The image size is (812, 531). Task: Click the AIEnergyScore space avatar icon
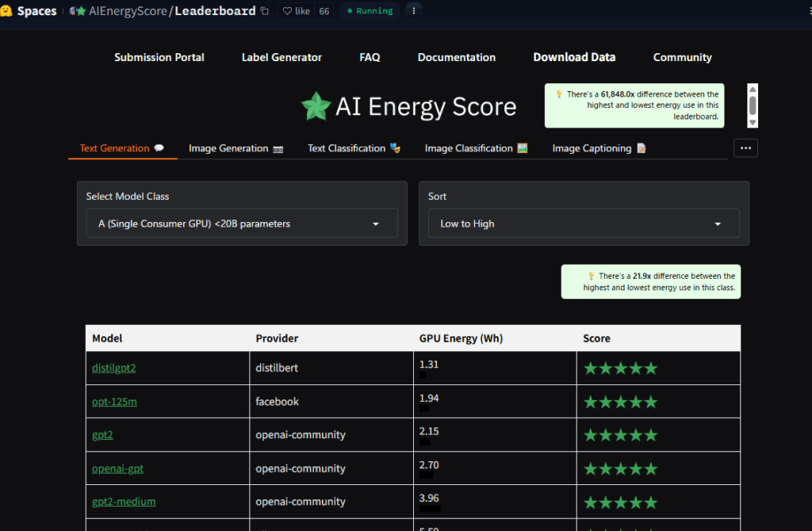[x=78, y=11]
